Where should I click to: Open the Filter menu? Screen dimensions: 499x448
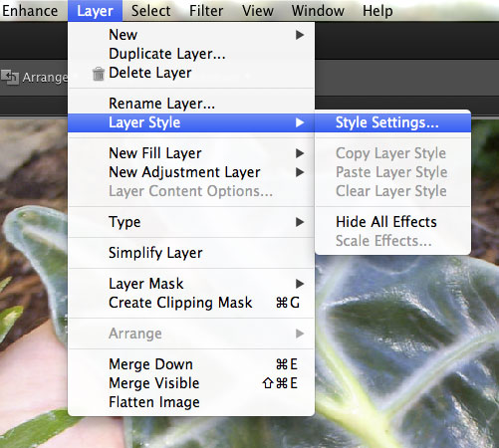point(206,11)
